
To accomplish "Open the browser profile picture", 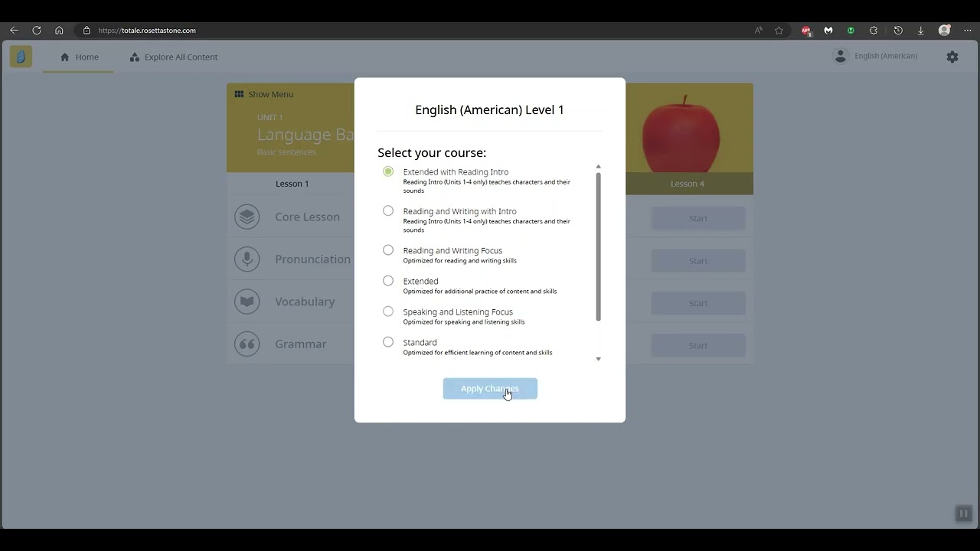I will tap(945, 31).
